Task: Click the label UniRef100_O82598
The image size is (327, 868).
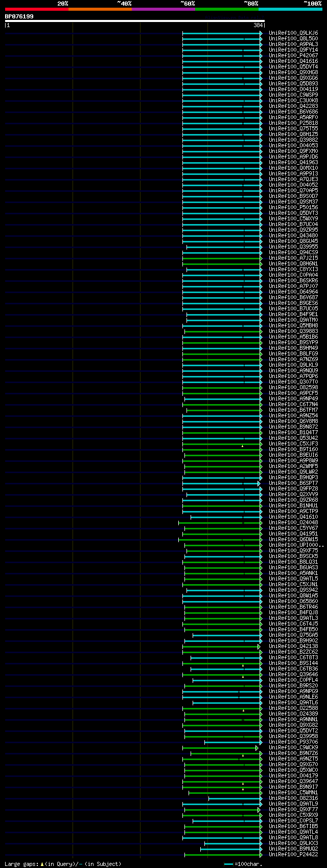Action: tap(293, 387)
